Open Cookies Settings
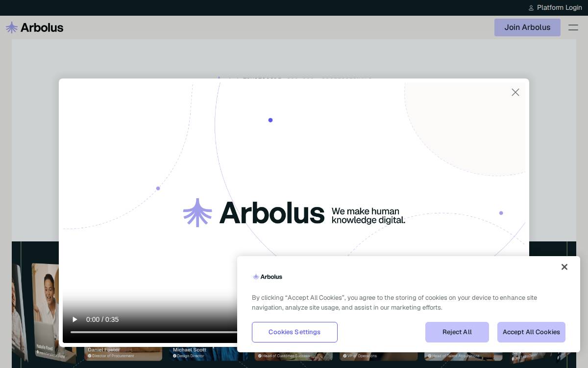The height and width of the screenshot is (368, 588). click(294, 332)
